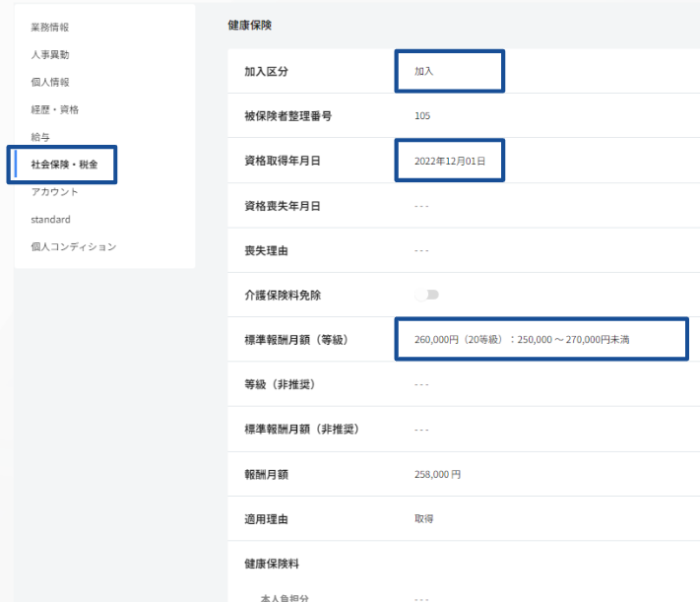
Task: Click the 加入区分 value 加入
Action: click(x=424, y=71)
